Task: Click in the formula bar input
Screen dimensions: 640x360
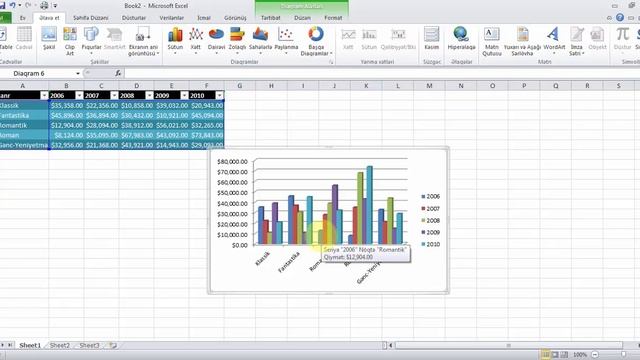Action: [382, 73]
